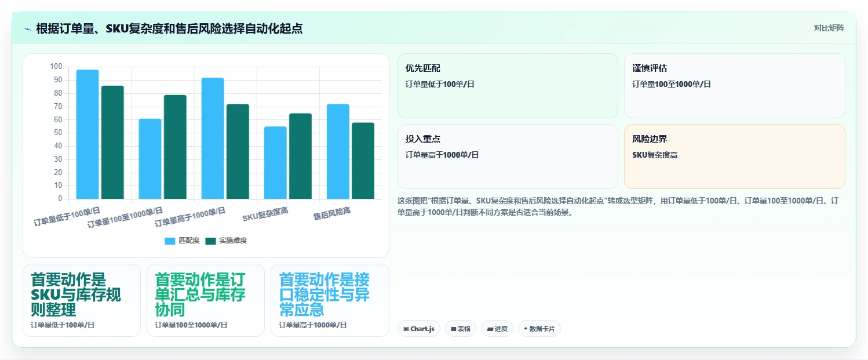Click green bar for 订单量低于100单/日

[112, 142]
